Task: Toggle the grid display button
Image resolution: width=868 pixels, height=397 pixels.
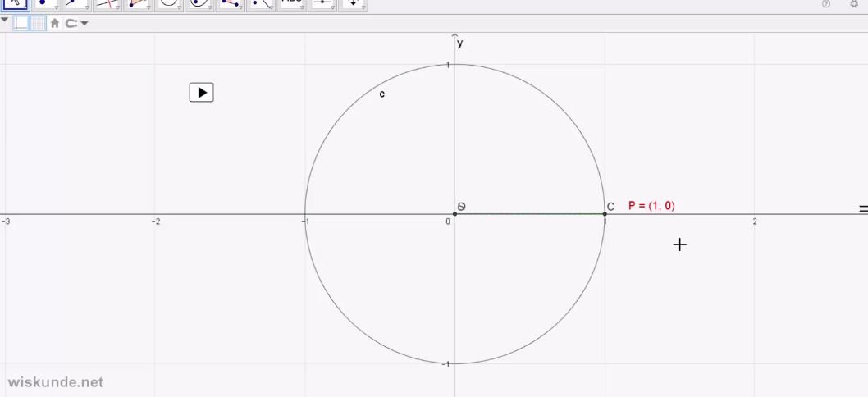Action: pyautogui.click(x=39, y=23)
